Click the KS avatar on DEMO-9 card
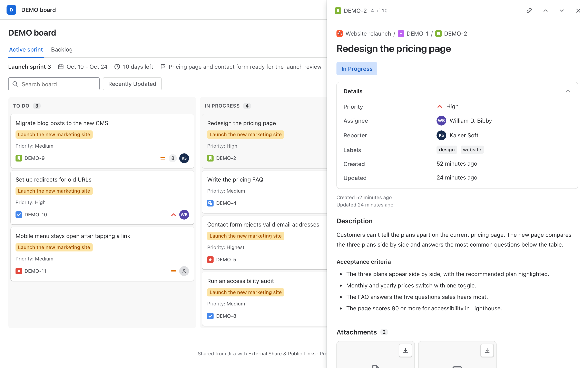 184,158
